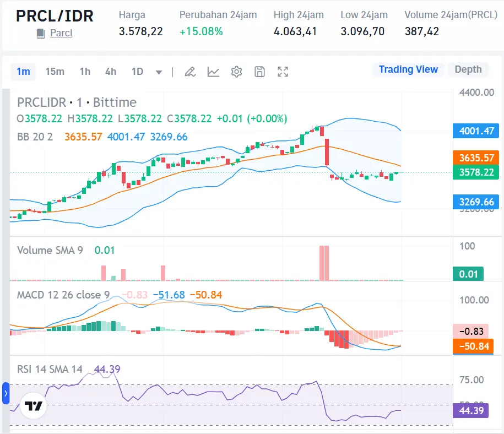The width and height of the screenshot is (504, 434).
Task: Open the timeframe dropdown arrow next to 1D
Action: pos(159,72)
